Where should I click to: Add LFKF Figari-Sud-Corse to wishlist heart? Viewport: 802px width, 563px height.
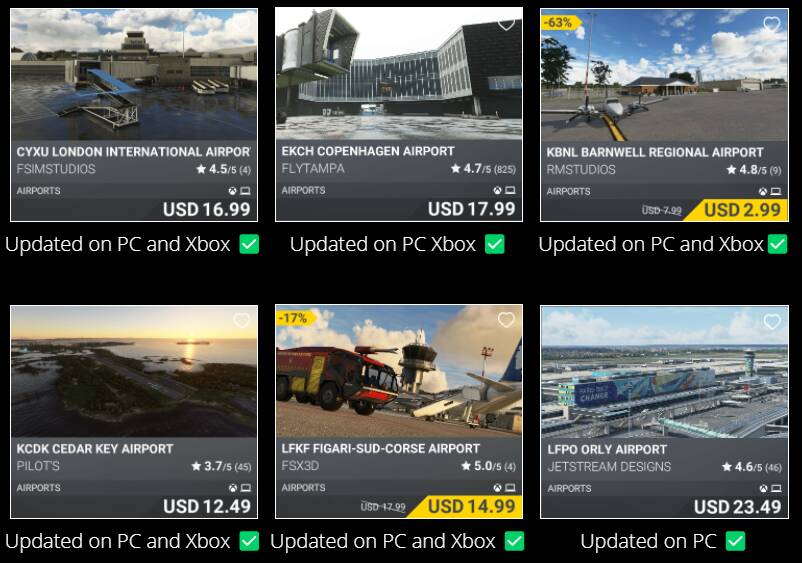506,320
